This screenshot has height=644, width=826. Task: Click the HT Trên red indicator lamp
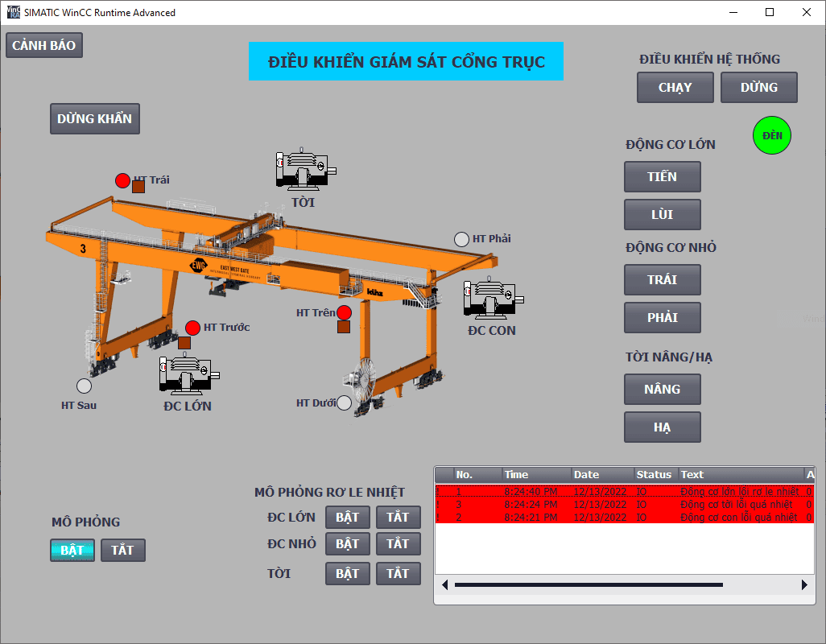(x=344, y=313)
